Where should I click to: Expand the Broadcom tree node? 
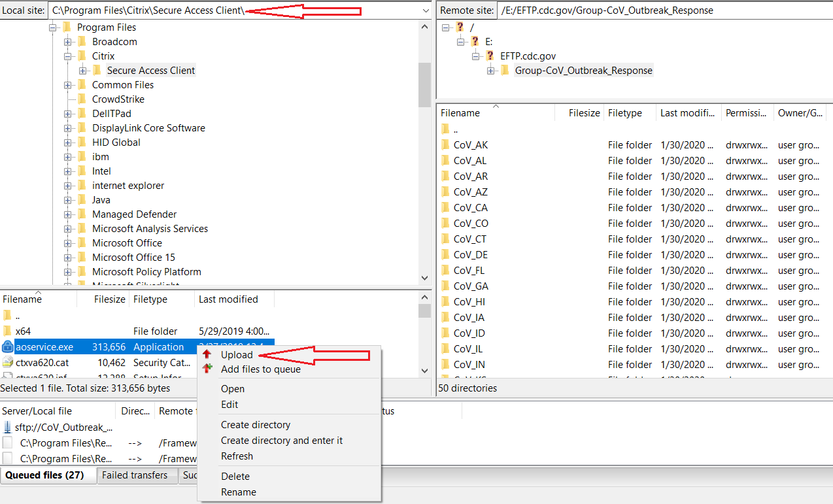click(x=68, y=41)
